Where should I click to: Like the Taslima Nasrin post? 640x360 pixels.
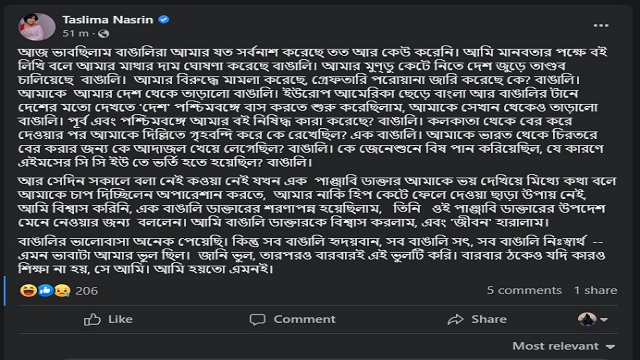(108, 319)
